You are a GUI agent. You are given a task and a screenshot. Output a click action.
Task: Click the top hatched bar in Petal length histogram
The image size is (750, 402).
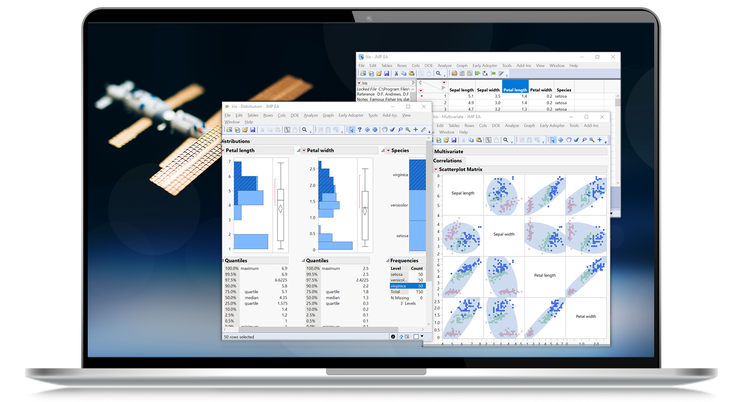(238, 169)
